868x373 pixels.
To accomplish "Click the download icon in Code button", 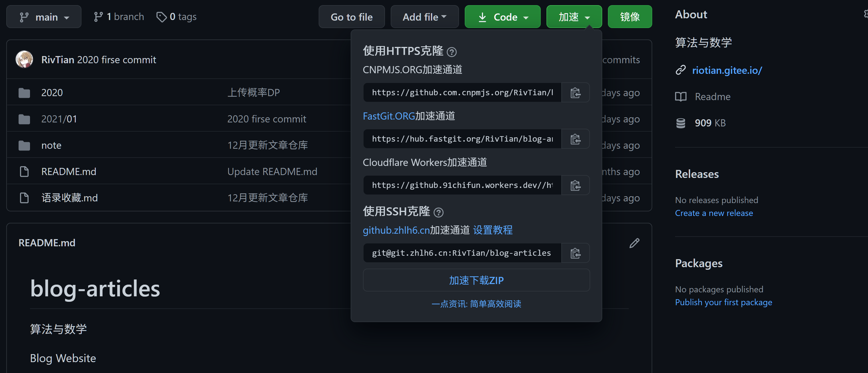I will point(482,17).
